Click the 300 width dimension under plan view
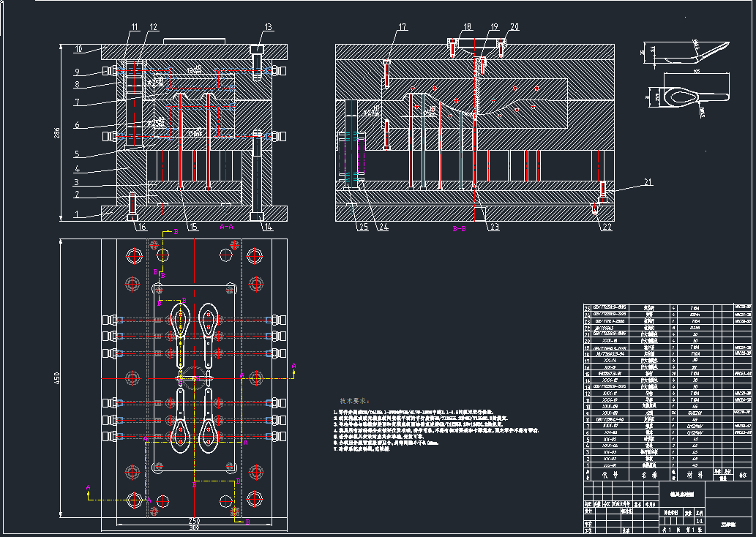The image size is (756, 537). tap(194, 527)
